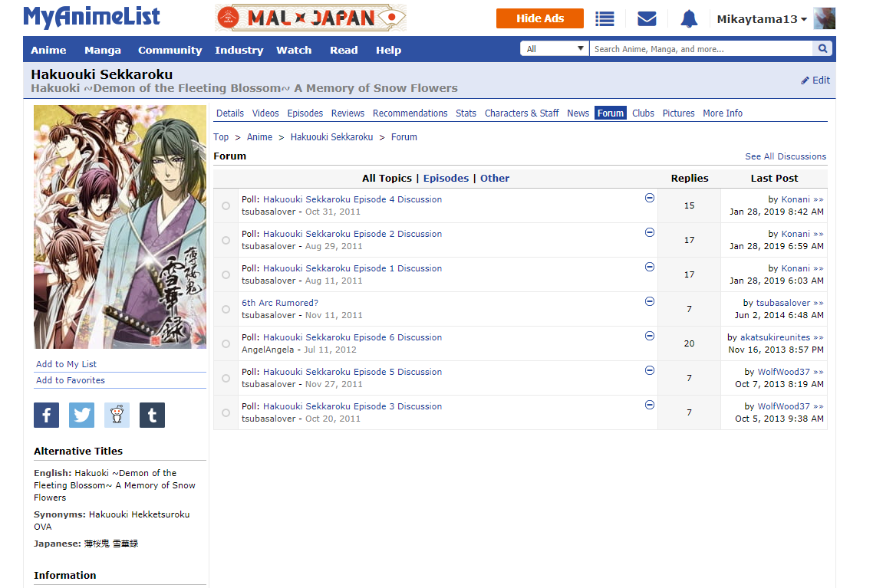The image size is (873, 588).
Task: Open notifications bell icon
Action: point(689,18)
